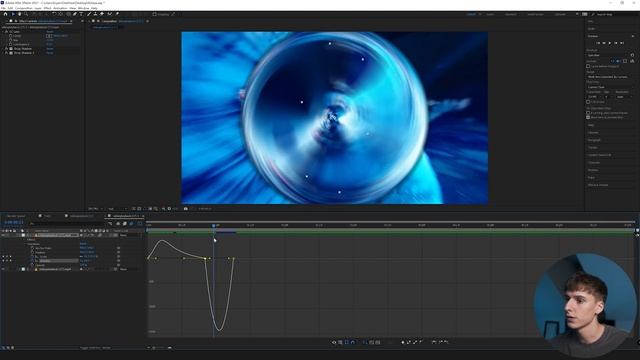Reset the CC Lens effect

(x=50, y=31)
